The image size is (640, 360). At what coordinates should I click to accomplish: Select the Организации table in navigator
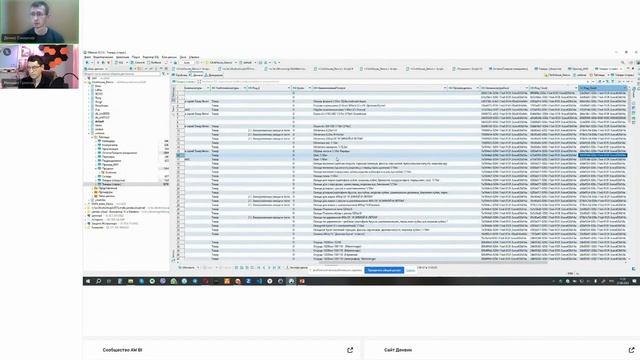[x=110, y=149]
